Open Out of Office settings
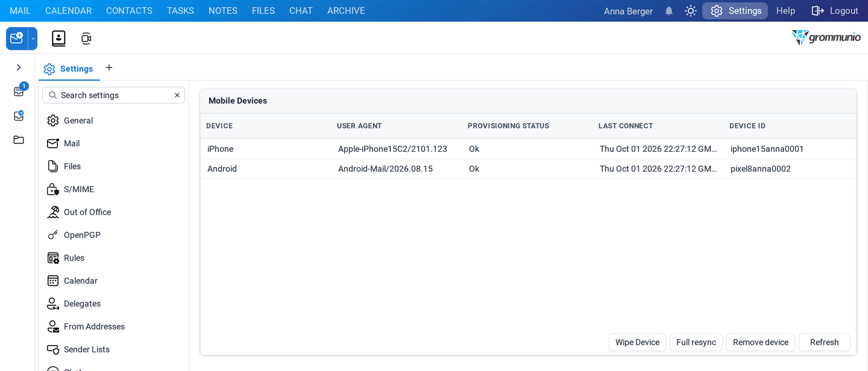The height and width of the screenshot is (371, 868). 113,212
